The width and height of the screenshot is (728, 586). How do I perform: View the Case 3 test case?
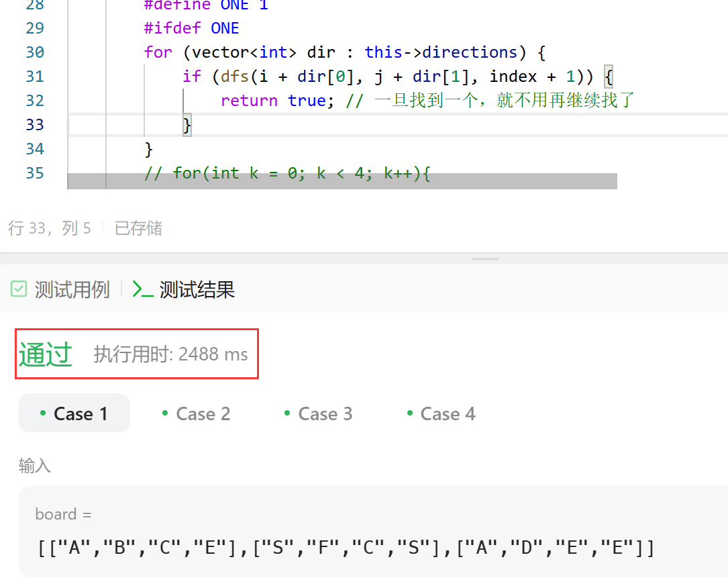pos(318,413)
